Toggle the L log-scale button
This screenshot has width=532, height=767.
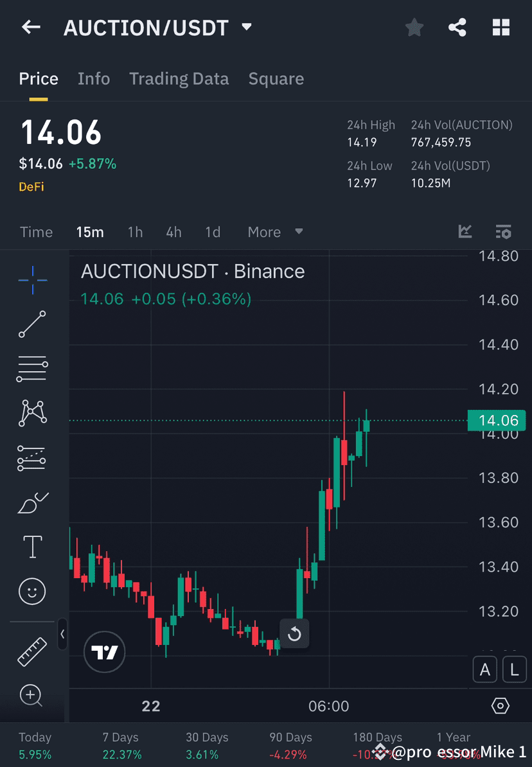514,669
